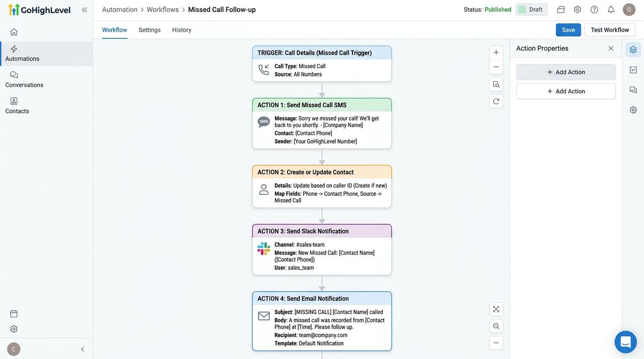The height and width of the screenshot is (359, 644).
Task: Click the gear icon in the right rail
Action: [633, 110]
